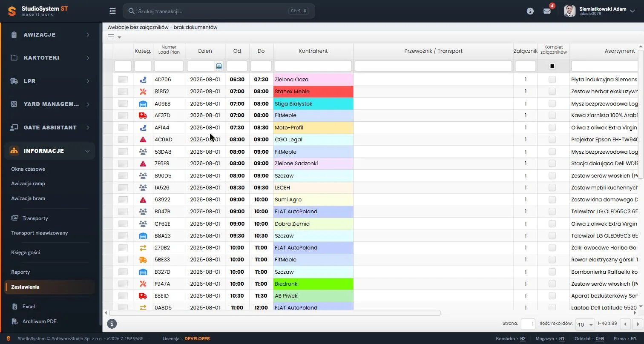Expand the AWIZACJE sidebar section
The image size is (644, 344).
(x=50, y=34)
